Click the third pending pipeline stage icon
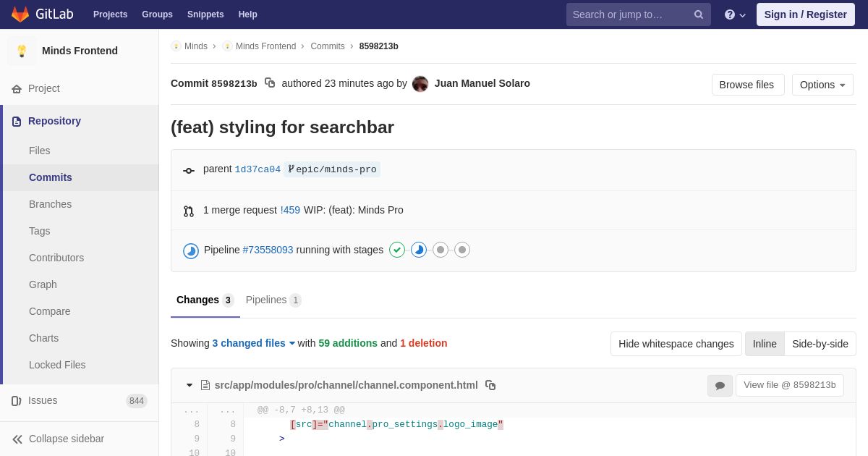The image size is (868, 456). (441, 250)
